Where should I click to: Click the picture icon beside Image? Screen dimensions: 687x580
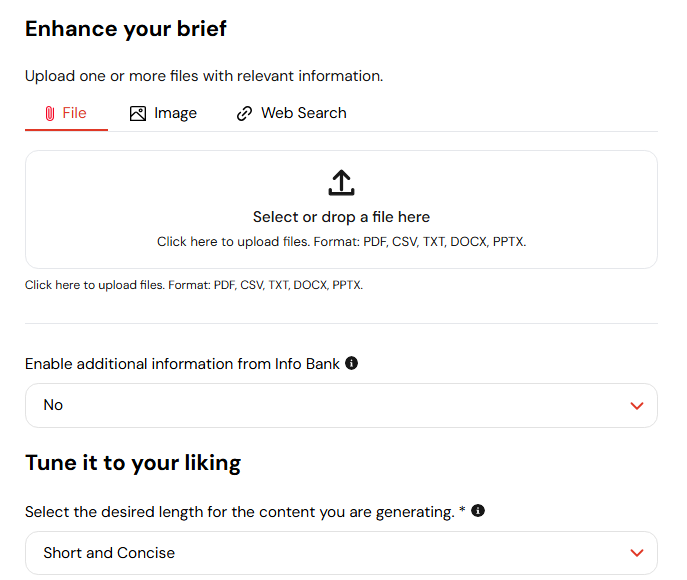click(138, 114)
